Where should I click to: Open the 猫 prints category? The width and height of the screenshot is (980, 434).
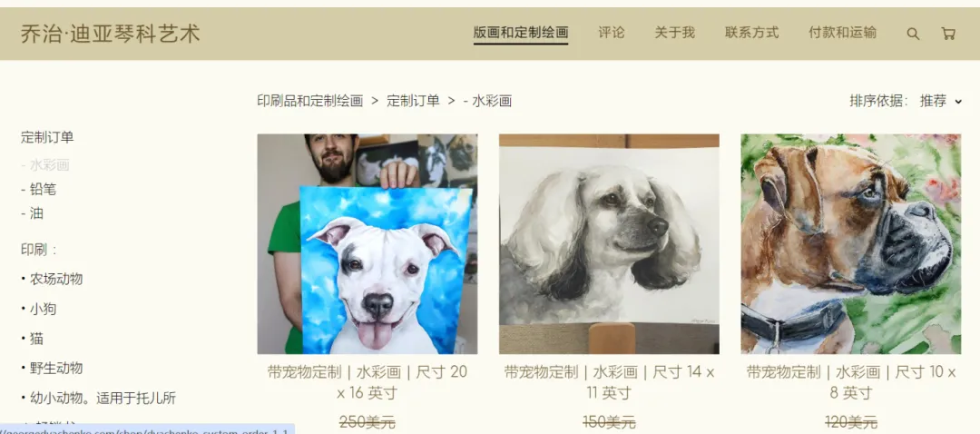pos(32,339)
